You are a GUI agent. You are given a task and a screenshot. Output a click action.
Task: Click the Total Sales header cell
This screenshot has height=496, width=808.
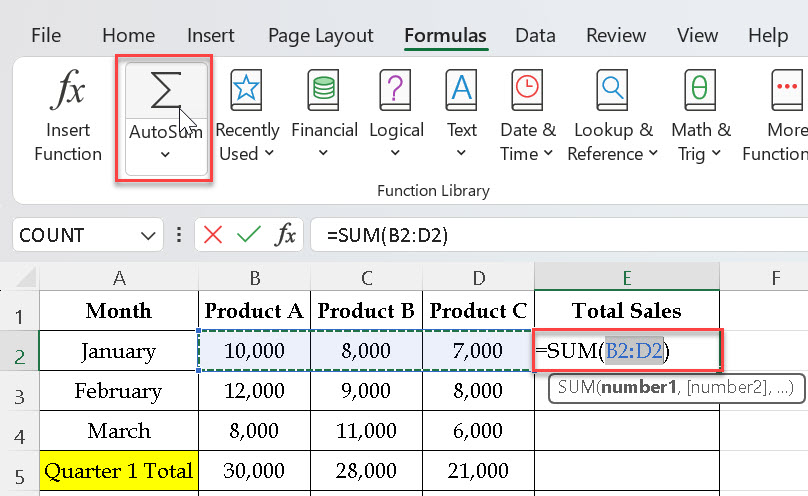[x=627, y=311]
